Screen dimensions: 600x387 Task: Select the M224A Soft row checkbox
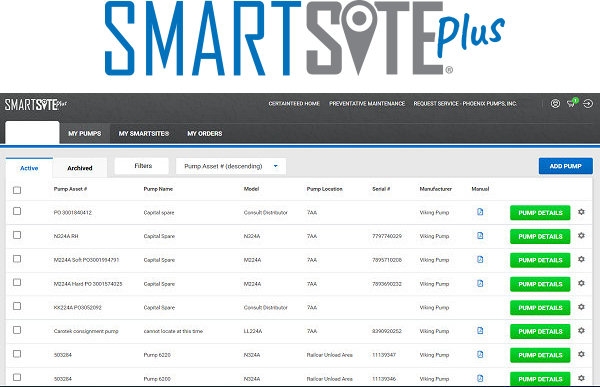click(x=17, y=259)
